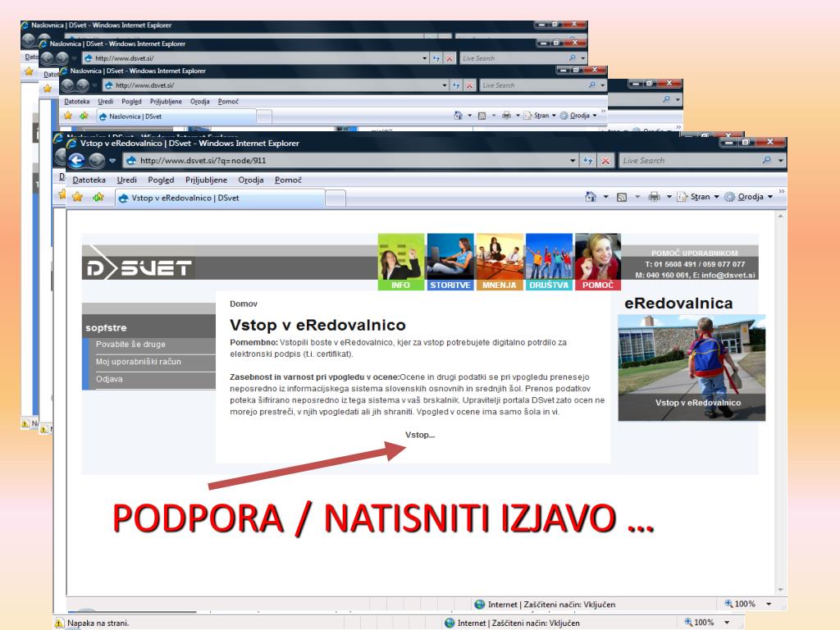This screenshot has height=630, width=840.
Task: Click back arrow in third Naslovnica window
Action: 67,85
